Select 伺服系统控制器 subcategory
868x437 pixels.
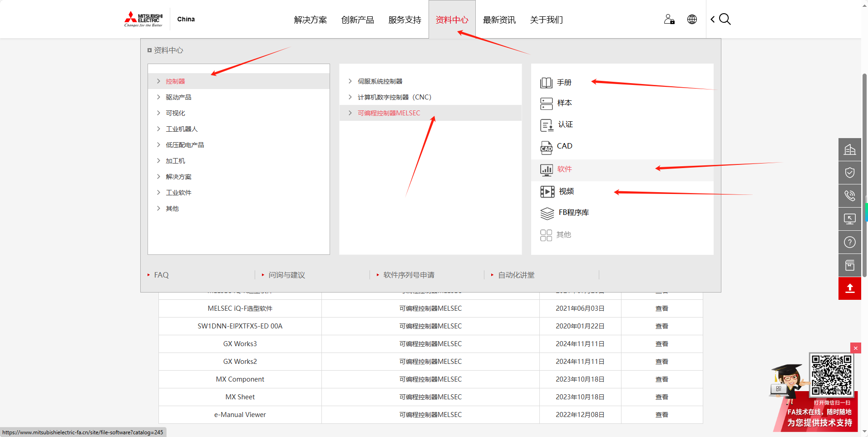coord(430,81)
